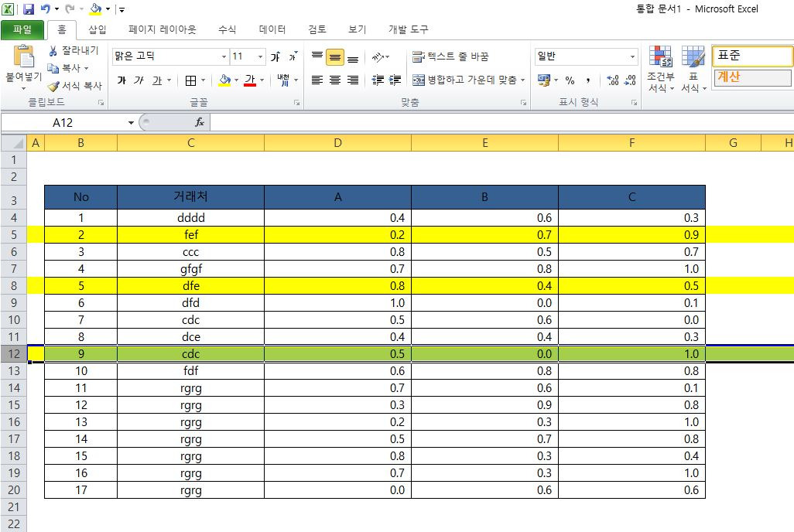Toggle middle vertical alignment
794x532 pixels.
click(x=335, y=57)
